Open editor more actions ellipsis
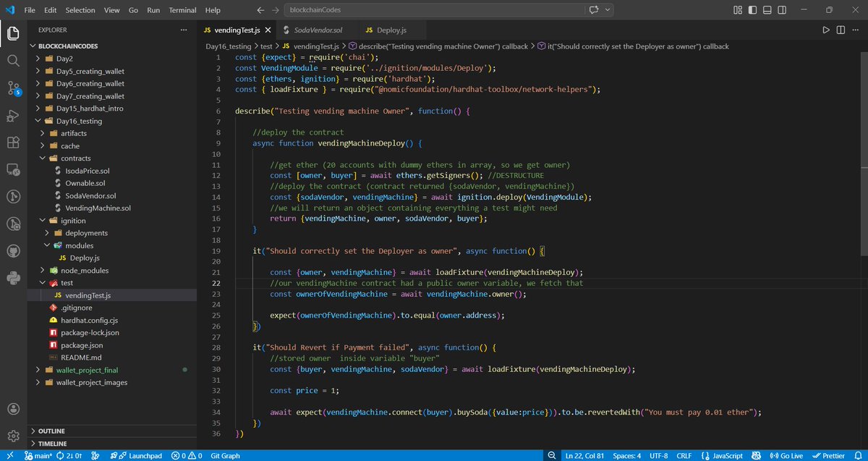868x461 pixels. [855, 30]
